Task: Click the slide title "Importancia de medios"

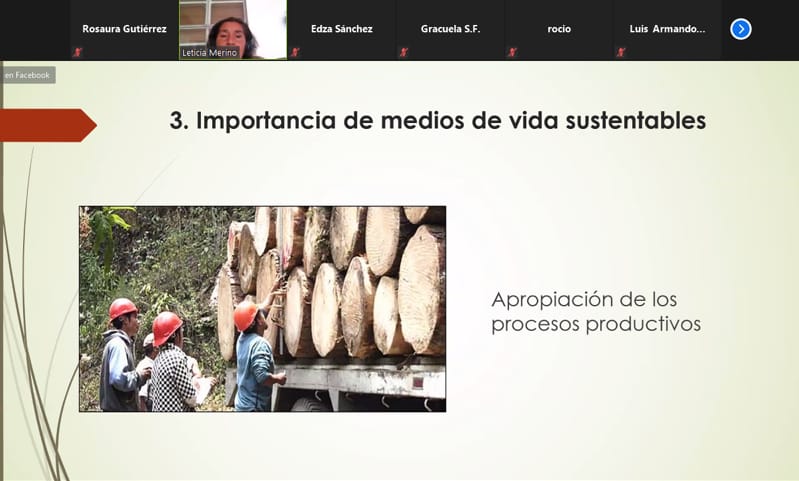Action: coord(437,121)
